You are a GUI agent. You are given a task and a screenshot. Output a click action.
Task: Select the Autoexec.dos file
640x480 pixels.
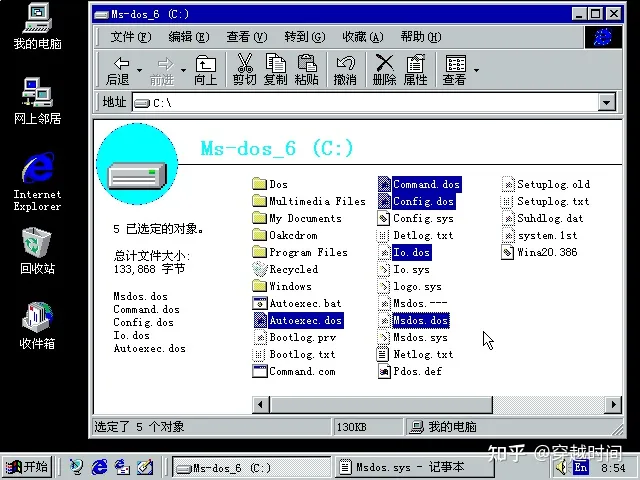click(298, 320)
